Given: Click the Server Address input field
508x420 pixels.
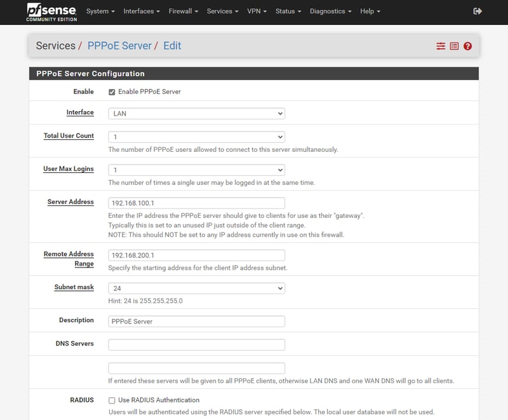Looking at the screenshot, I should [196, 204].
